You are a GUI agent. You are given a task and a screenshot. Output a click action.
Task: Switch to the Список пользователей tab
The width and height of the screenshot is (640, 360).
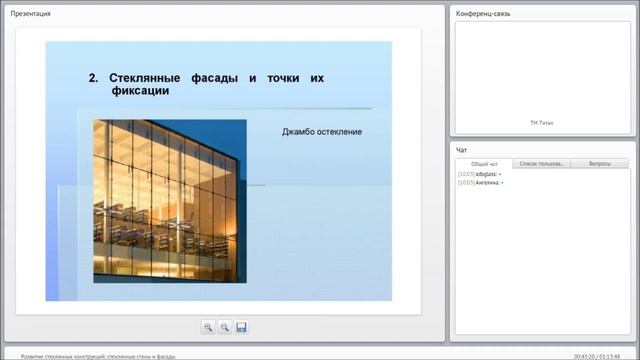[x=542, y=164]
